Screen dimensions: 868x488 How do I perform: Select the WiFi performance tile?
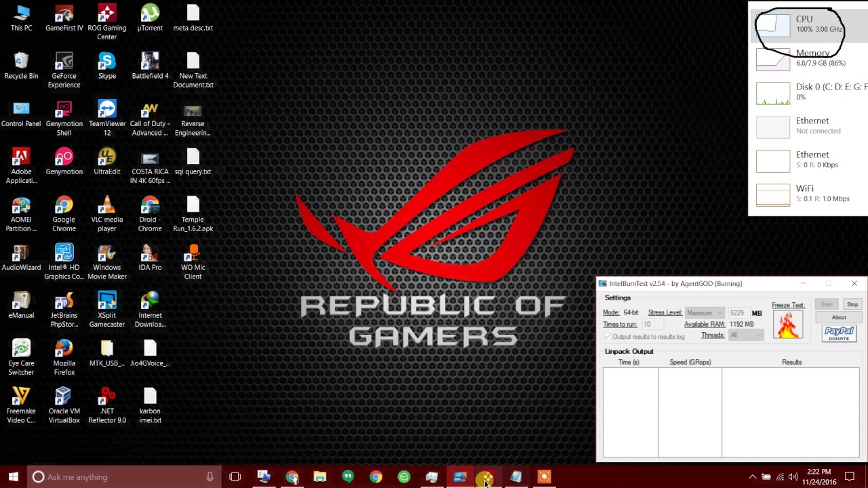click(809, 194)
